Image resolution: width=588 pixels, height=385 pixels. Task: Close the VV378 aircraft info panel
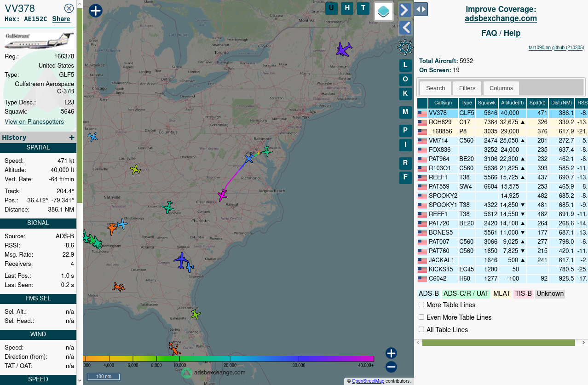[69, 8]
